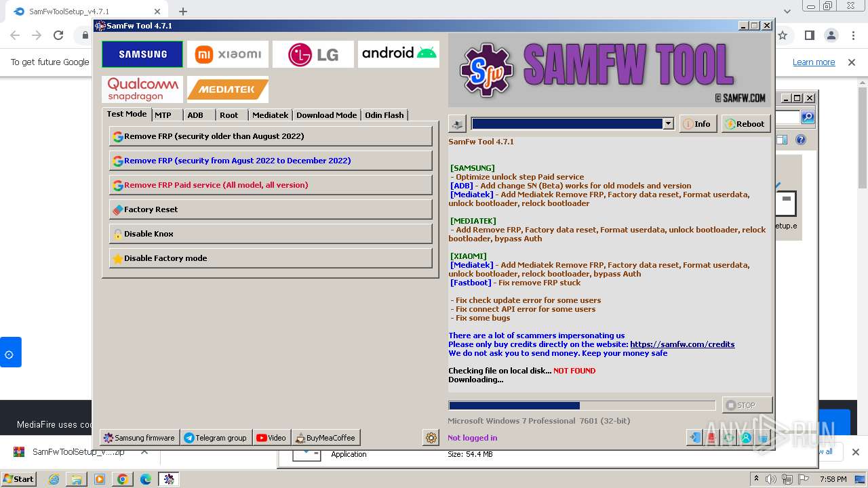Click Remove FRP older than August 2022
This screenshot has height=488, width=868.
click(x=271, y=136)
